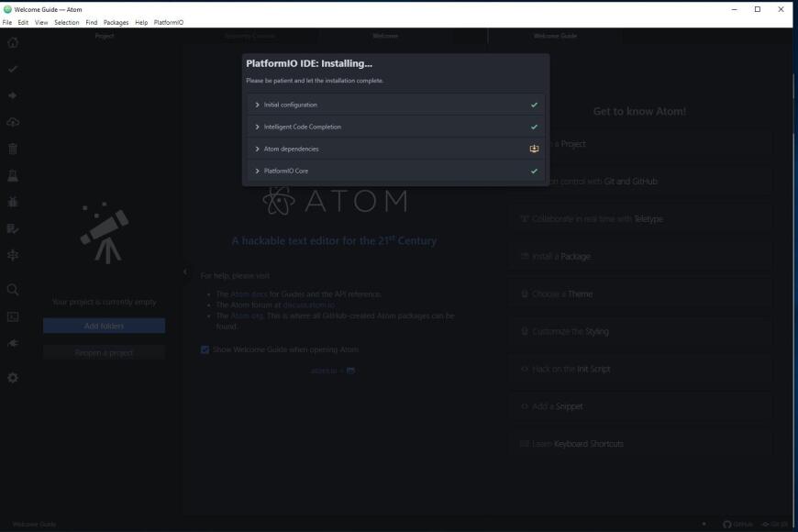Open the Terminal icon in left toolbar
Screen dimensions: 798x532
[x=13, y=316]
